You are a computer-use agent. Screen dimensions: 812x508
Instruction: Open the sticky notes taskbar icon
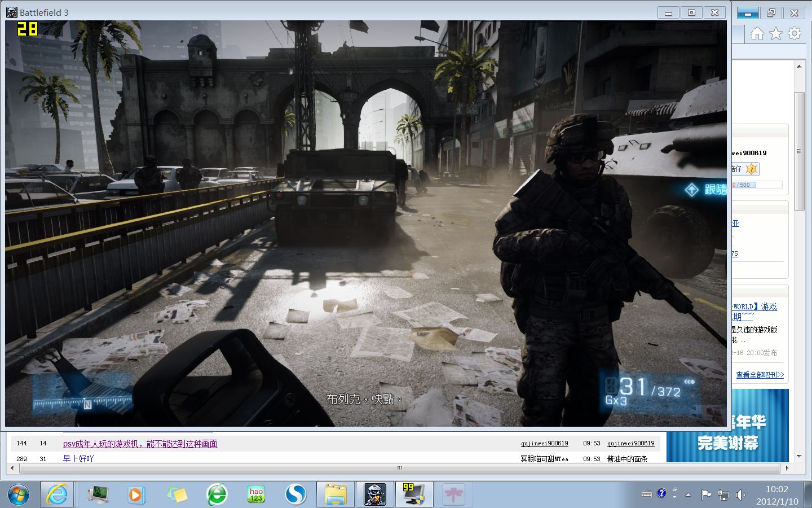pyautogui.click(x=177, y=494)
